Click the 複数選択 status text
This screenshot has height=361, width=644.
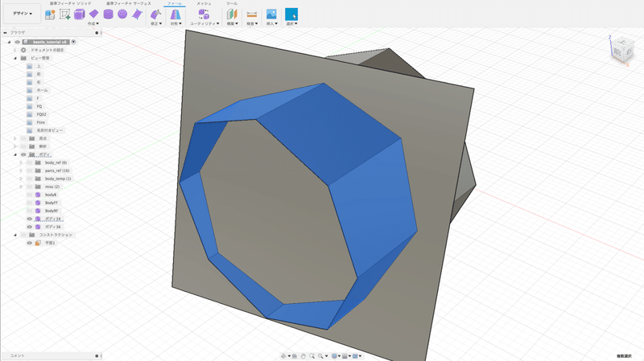click(x=624, y=356)
